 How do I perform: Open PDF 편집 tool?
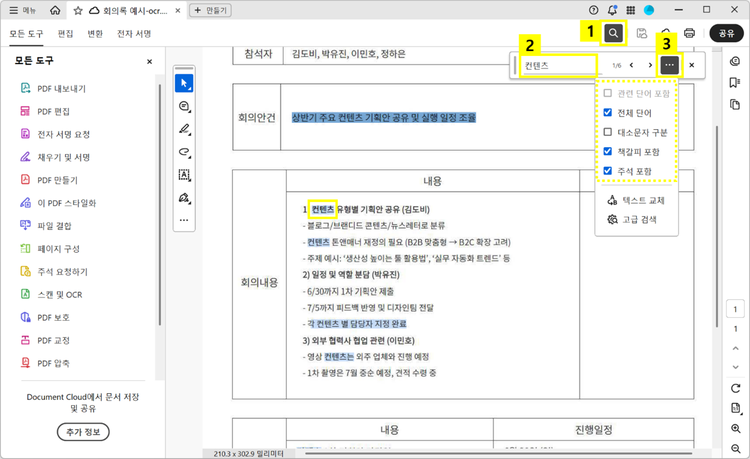point(45,111)
